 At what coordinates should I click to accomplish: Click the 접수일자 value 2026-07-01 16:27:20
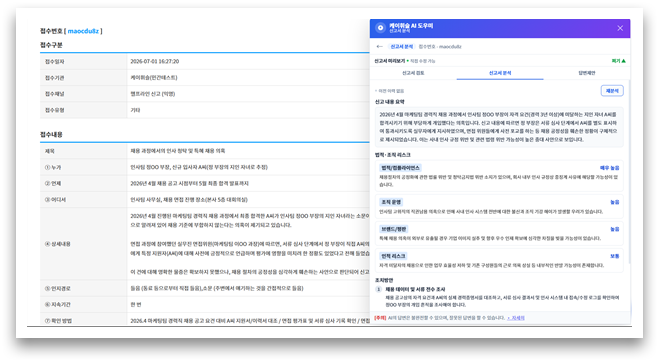[155, 61]
